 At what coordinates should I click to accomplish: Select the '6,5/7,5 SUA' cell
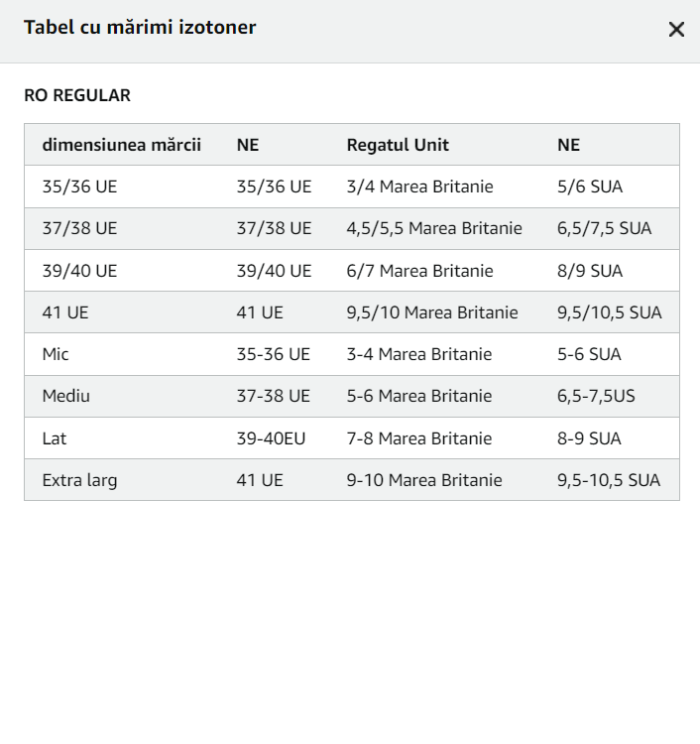point(604,228)
